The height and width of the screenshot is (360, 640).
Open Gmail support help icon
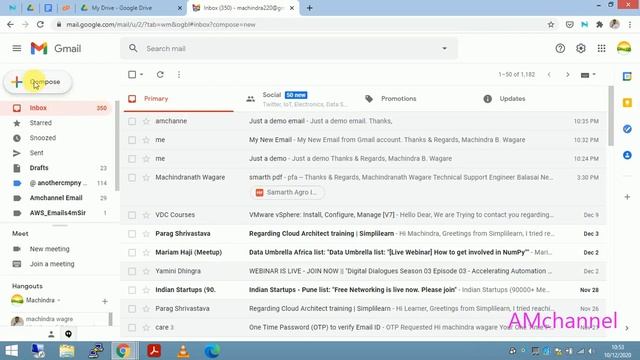pos(560,49)
